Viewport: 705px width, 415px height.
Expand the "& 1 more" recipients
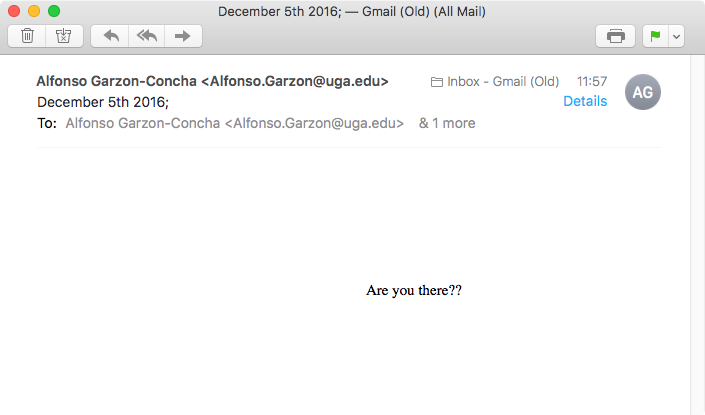click(x=447, y=123)
